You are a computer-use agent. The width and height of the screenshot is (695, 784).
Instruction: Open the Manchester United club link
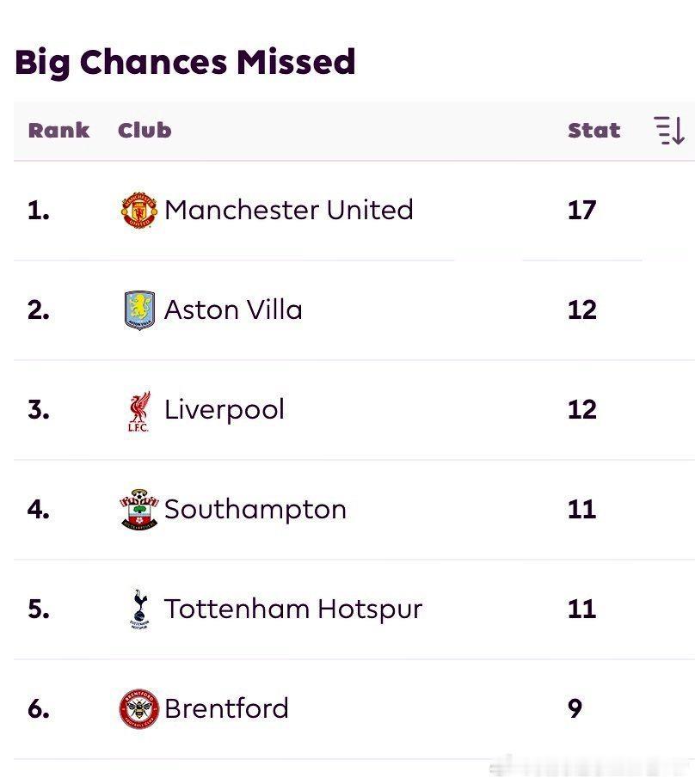click(x=288, y=210)
